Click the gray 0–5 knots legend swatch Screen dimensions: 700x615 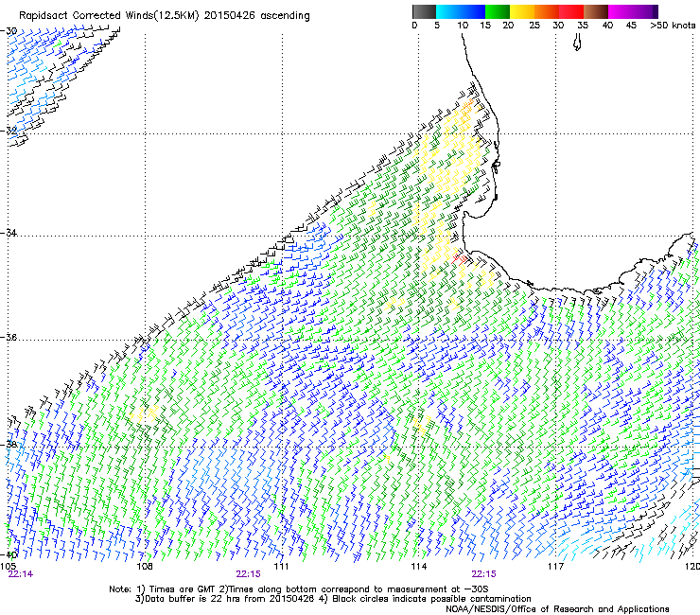424,11
